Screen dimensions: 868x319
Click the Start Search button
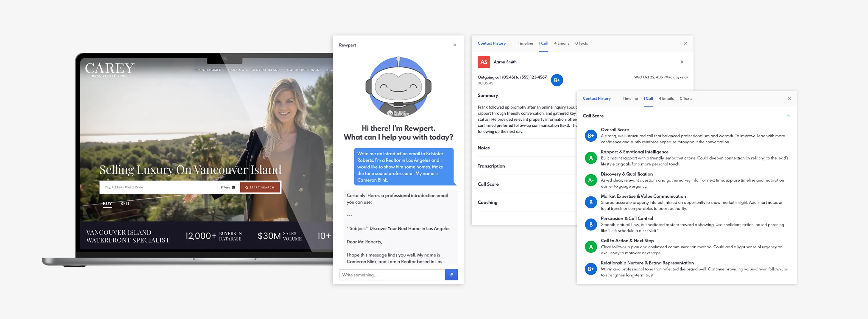pos(260,187)
